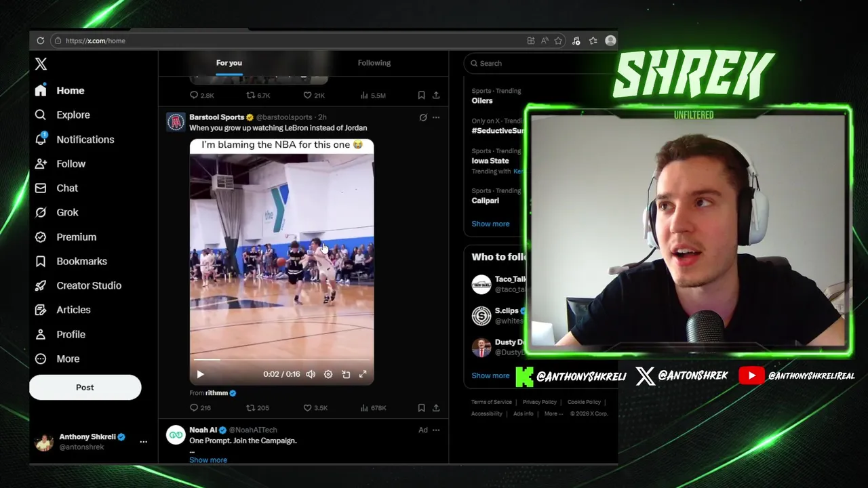Open more options on Noah AI ad
Viewport: 868px width, 488px height.
(x=436, y=430)
